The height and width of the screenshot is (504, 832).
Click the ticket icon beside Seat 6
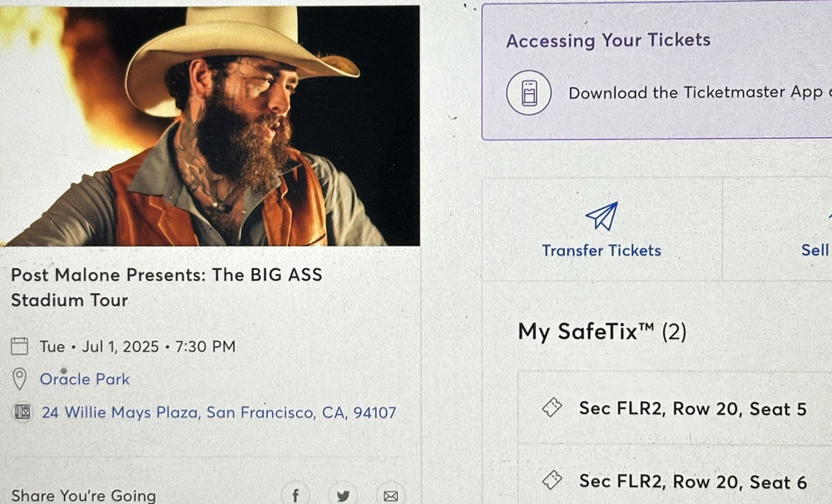coord(553,480)
